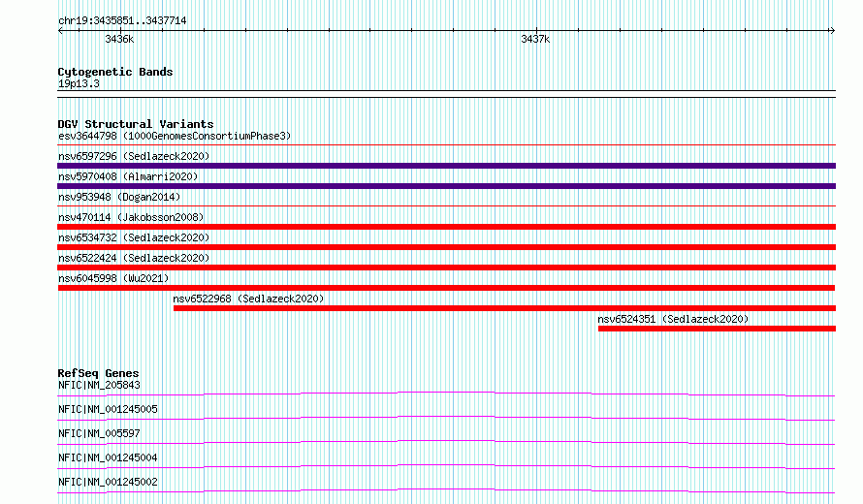
Task: Open variant nsv6522424 (Sedlazeck2020) label
Action: click(x=134, y=258)
